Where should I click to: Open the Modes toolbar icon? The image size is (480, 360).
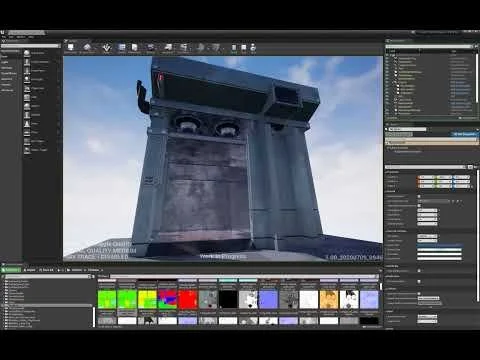point(107,48)
